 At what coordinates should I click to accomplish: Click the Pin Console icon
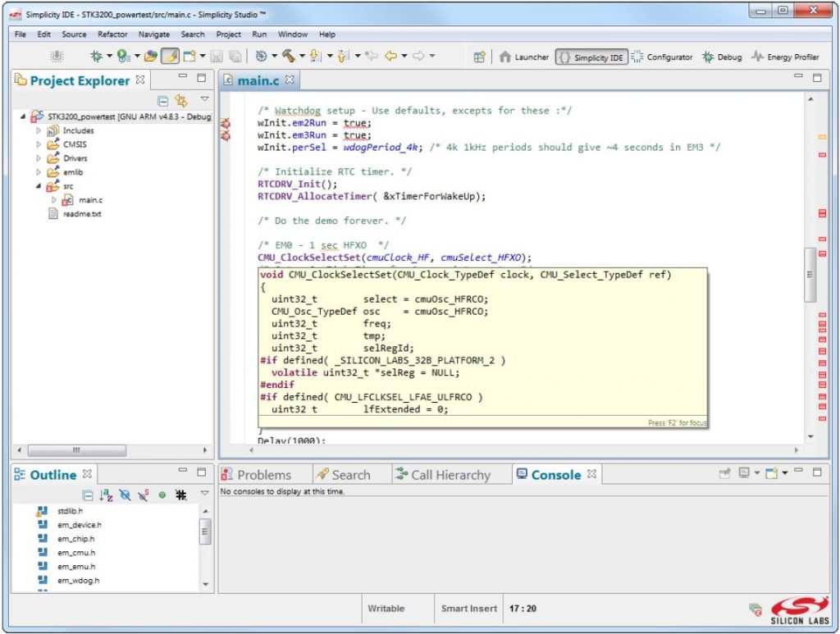click(725, 473)
